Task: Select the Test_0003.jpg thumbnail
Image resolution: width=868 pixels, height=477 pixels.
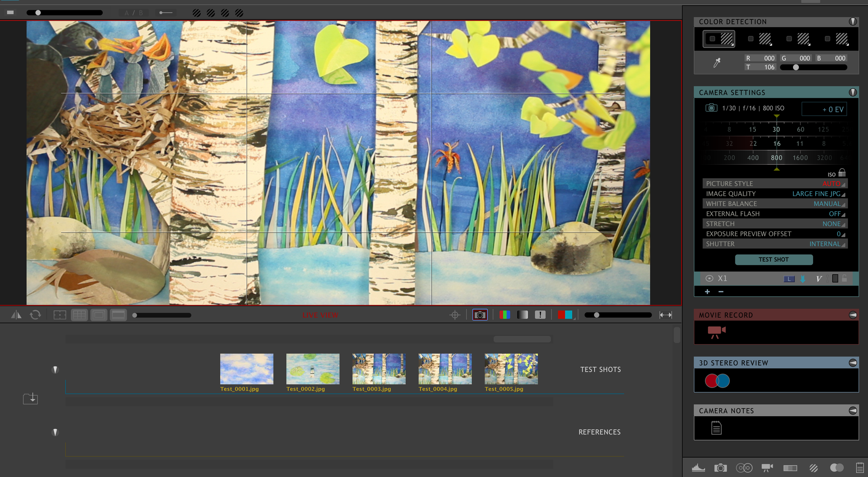Action: pos(379,369)
